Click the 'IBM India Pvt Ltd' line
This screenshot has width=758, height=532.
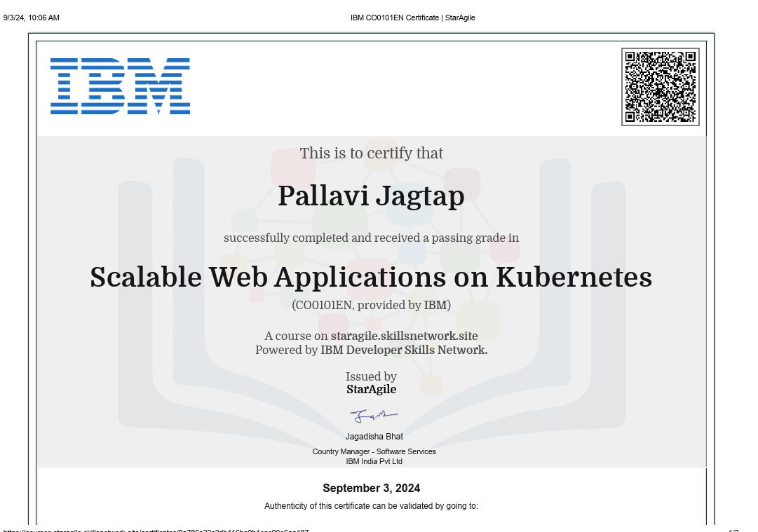pyautogui.click(x=374, y=461)
